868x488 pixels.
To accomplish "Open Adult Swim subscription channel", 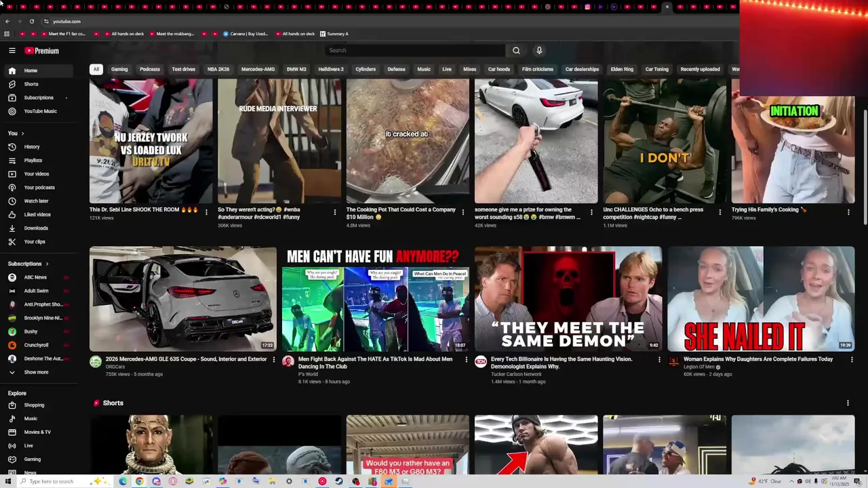I will pyautogui.click(x=37, y=291).
